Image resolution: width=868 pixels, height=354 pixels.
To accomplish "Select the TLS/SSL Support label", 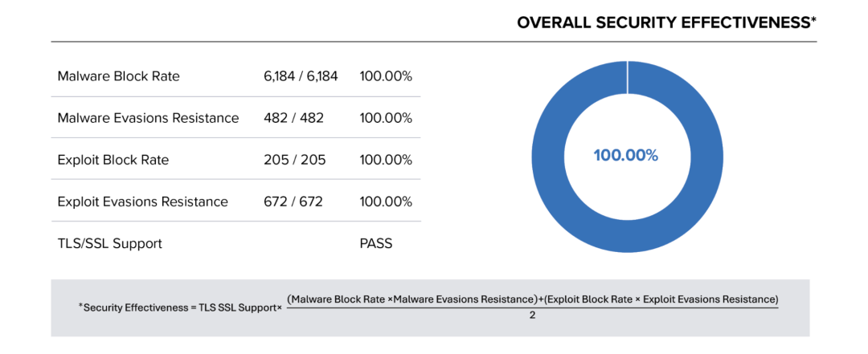I will (x=109, y=243).
